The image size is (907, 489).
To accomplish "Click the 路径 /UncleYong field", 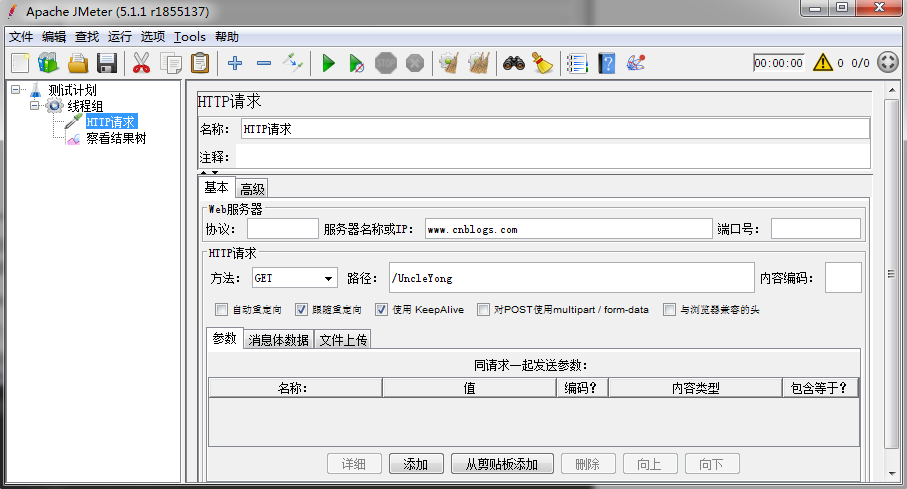I will click(x=572, y=278).
